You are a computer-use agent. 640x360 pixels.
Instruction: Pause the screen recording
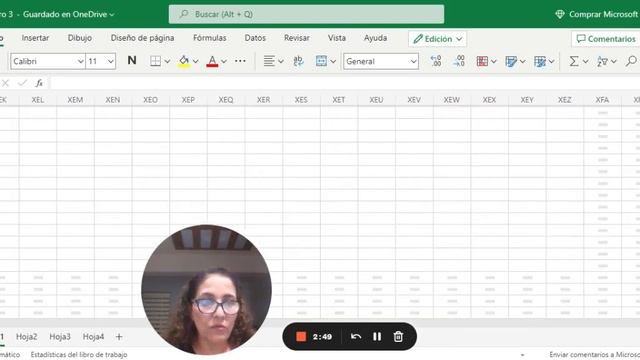(x=377, y=336)
